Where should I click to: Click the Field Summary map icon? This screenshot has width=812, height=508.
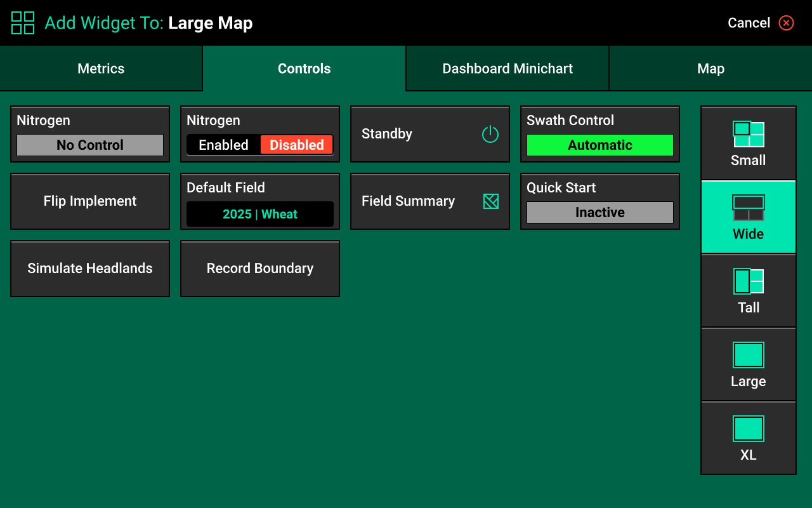[x=490, y=201]
